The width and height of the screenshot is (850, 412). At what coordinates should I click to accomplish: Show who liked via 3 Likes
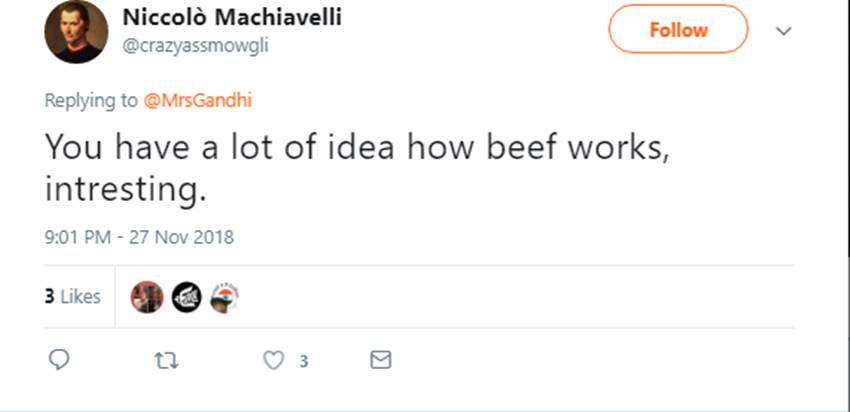(73, 296)
